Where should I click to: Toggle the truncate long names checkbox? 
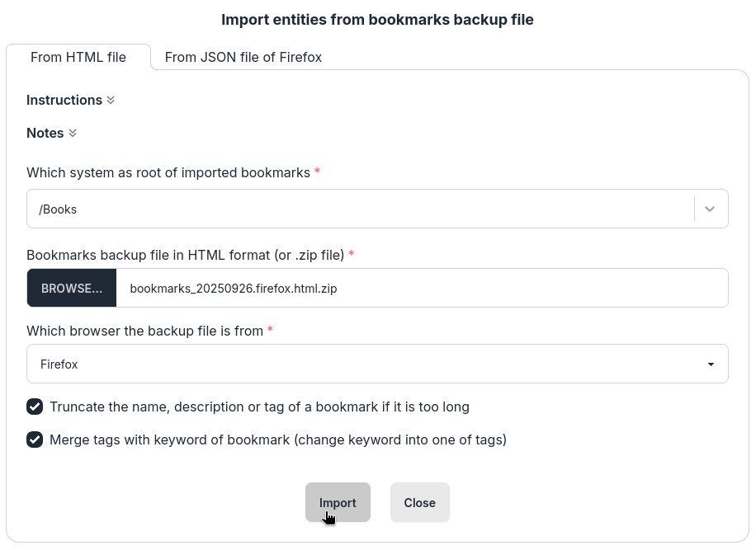click(x=35, y=407)
